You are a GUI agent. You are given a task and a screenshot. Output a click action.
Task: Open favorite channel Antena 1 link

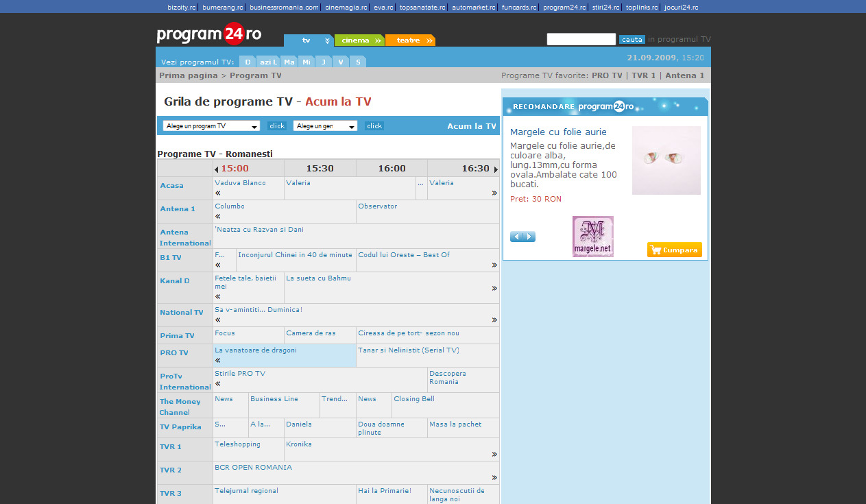point(685,75)
